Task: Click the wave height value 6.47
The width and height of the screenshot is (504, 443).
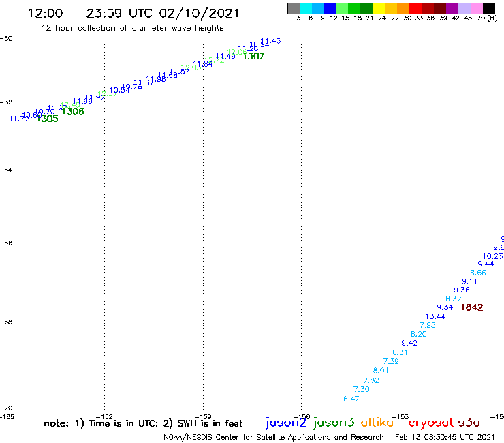Action: [351, 399]
